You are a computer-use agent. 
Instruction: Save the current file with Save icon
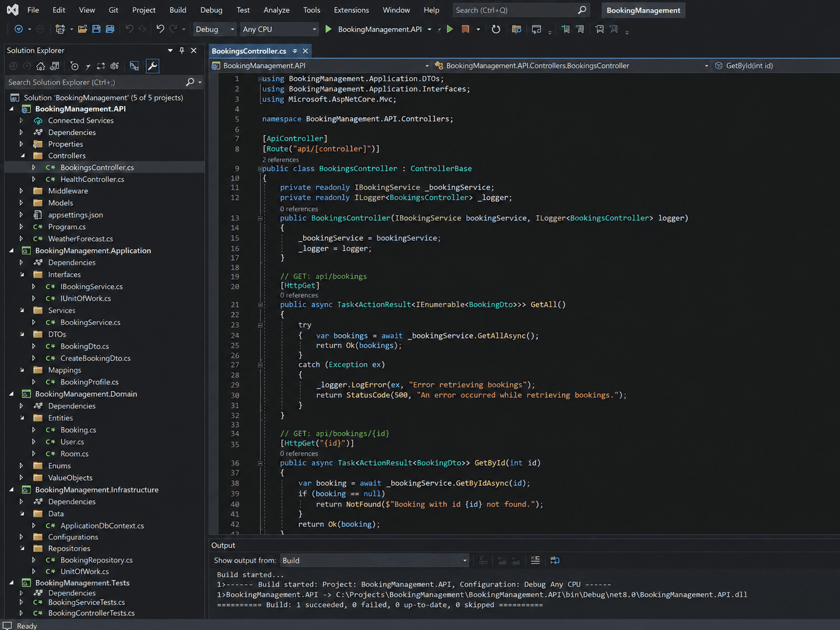[x=96, y=29]
